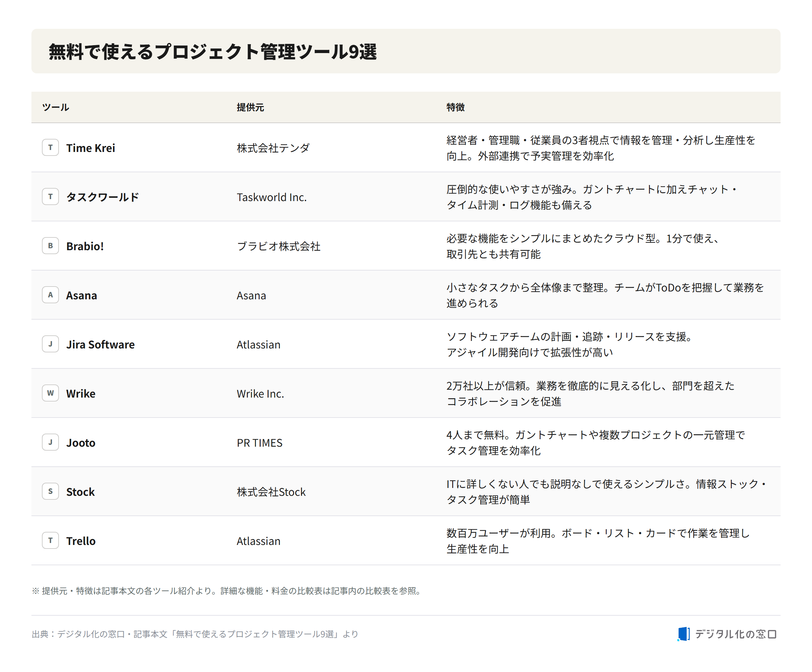
Task: Click the Brabio! description about クラウド型
Action: pos(583,246)
